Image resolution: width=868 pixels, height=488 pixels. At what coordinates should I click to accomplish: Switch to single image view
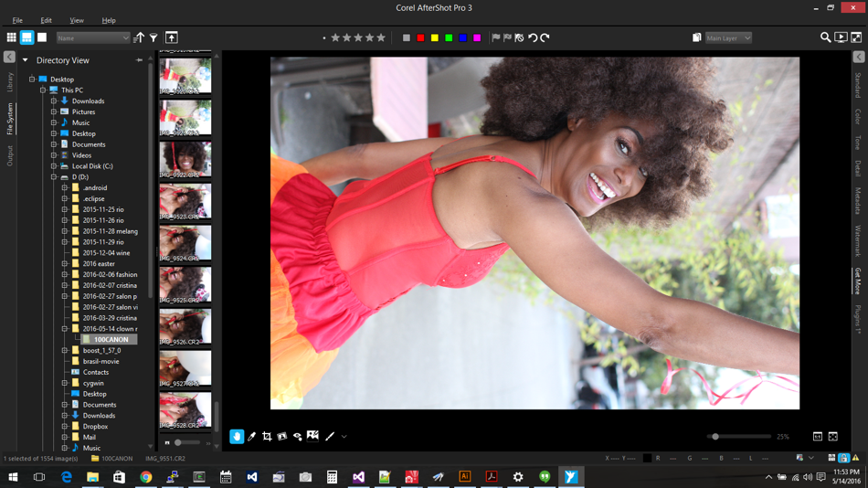42,37
